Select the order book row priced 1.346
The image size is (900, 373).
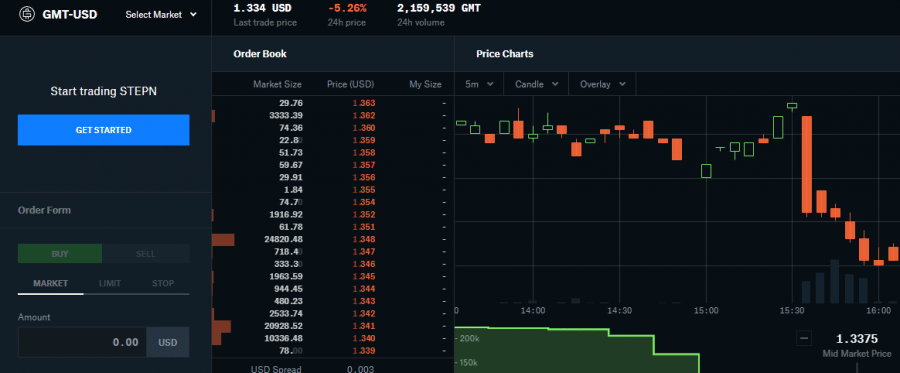[333, 264]
